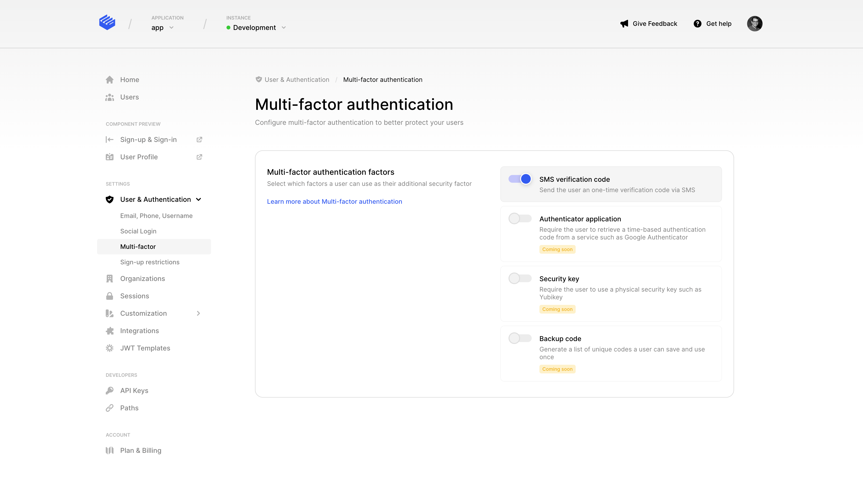
Task: Open Learn more about Multi-factor authentication link
Action: pos(334,202)
